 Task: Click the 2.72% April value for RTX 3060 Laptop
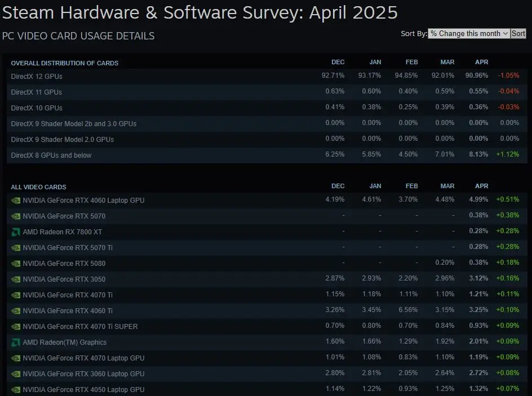click(x=478, y=372)
